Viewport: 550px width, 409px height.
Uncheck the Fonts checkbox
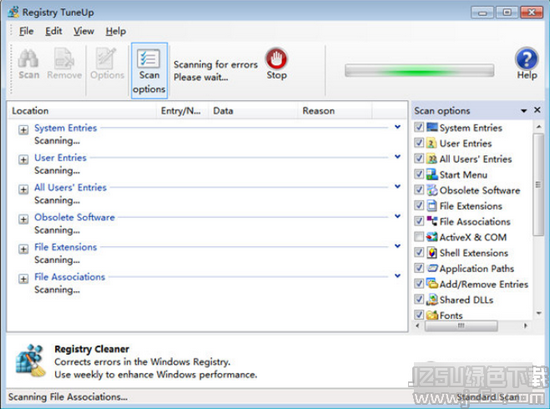(419, 314)
